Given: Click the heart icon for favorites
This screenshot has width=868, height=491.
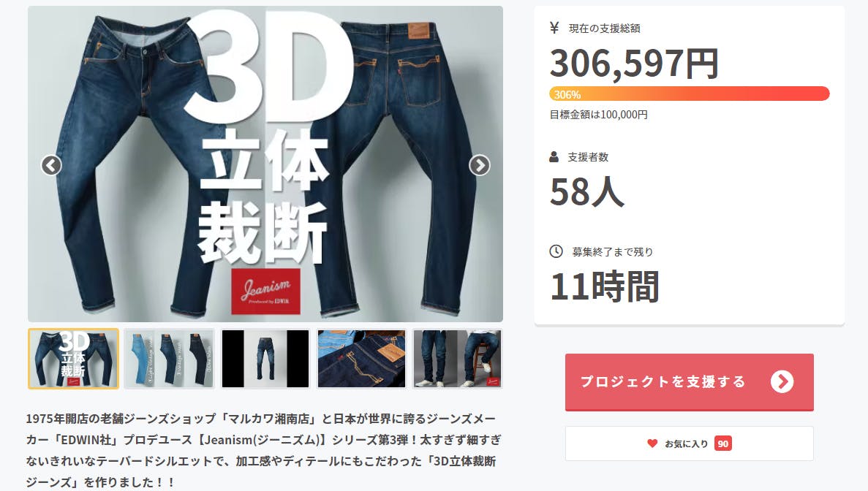Looking at the screenshot, I should (x=652, y=444).
